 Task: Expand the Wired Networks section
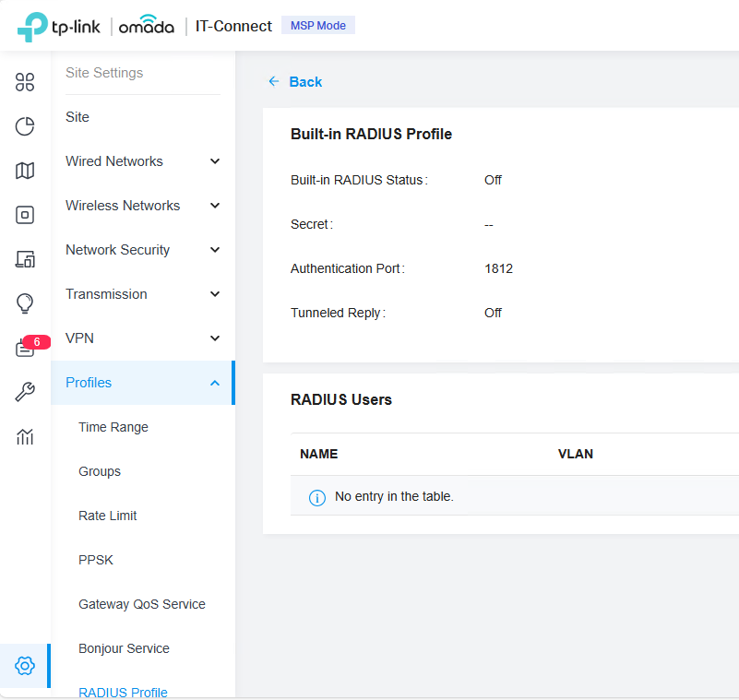tap(143, 161)
